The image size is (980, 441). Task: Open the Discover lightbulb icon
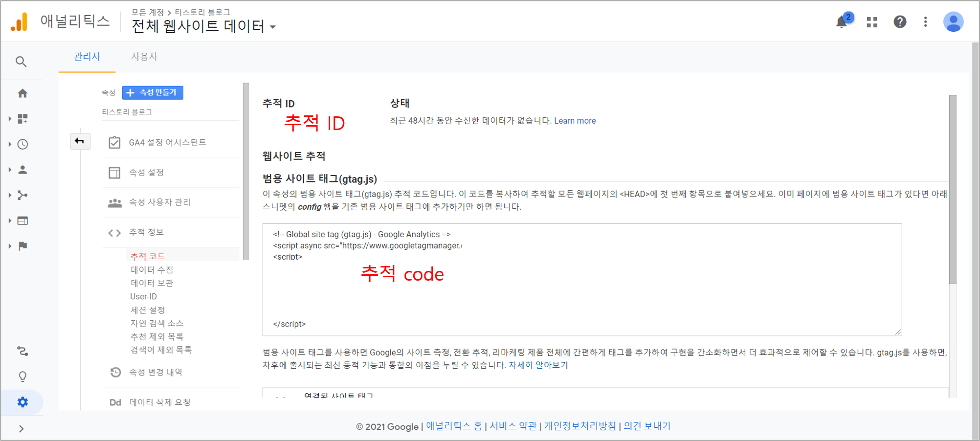(22, 376)
